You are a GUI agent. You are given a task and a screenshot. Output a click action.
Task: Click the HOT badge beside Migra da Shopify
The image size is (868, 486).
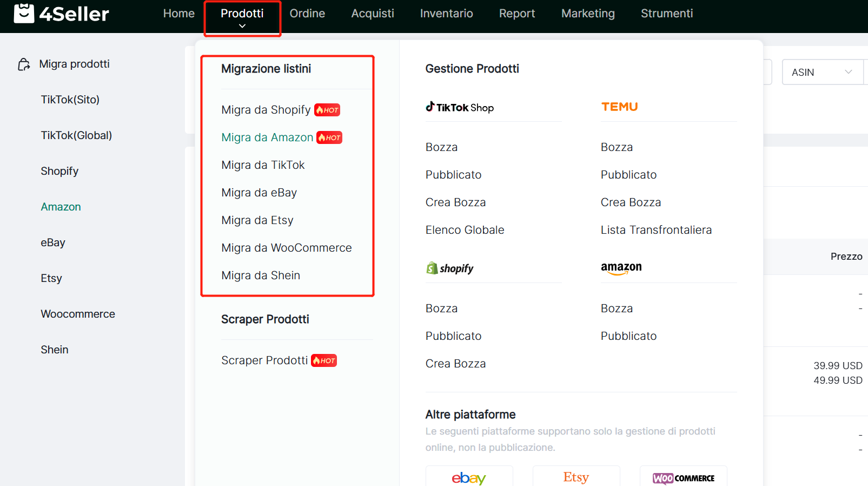click(327, 110)
